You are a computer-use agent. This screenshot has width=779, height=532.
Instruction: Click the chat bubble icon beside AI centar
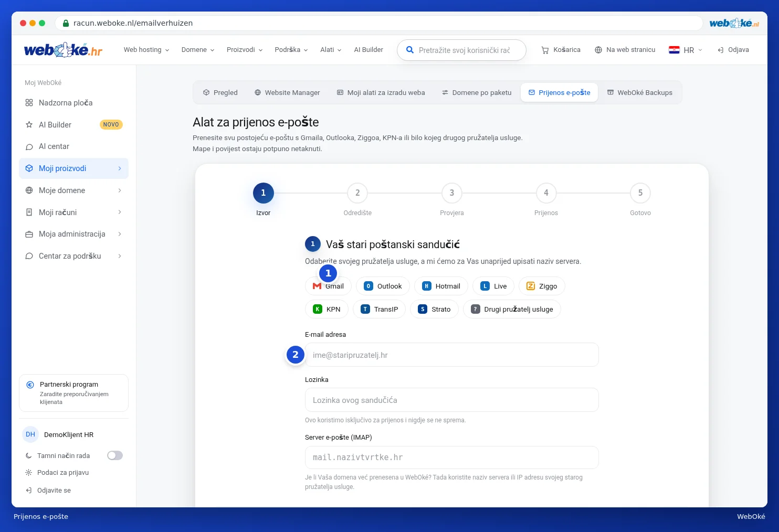tap(29, 146)
